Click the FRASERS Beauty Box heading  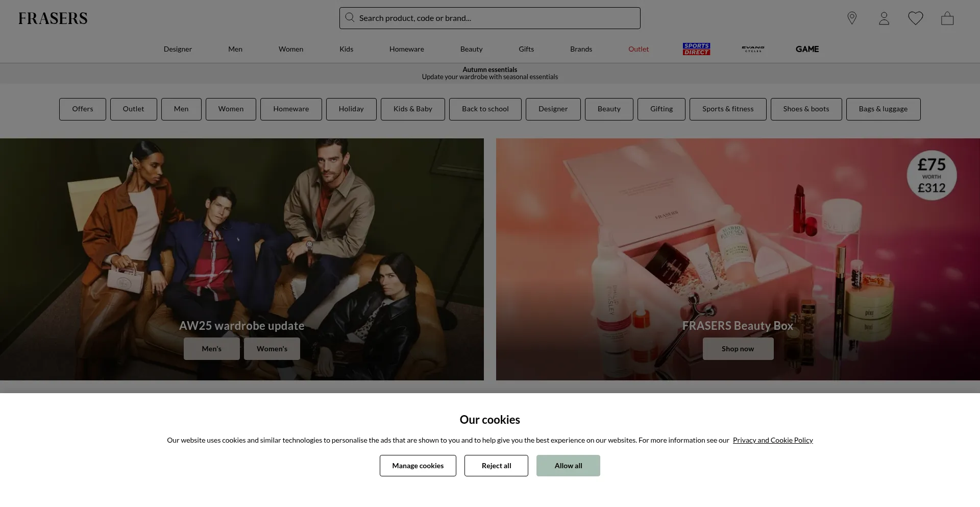[x=738, y=326]
